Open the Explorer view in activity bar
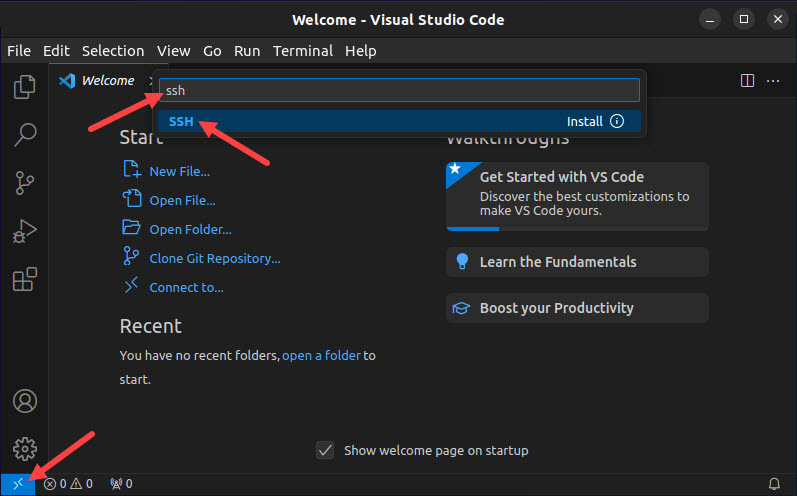797x496 pixels. tap(24, 87)
